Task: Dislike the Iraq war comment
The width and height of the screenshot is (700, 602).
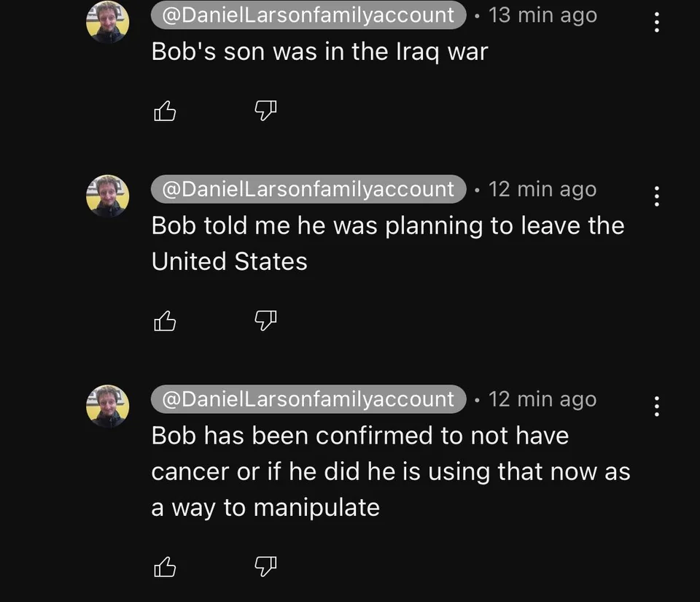Action: (x=265, y=111)
